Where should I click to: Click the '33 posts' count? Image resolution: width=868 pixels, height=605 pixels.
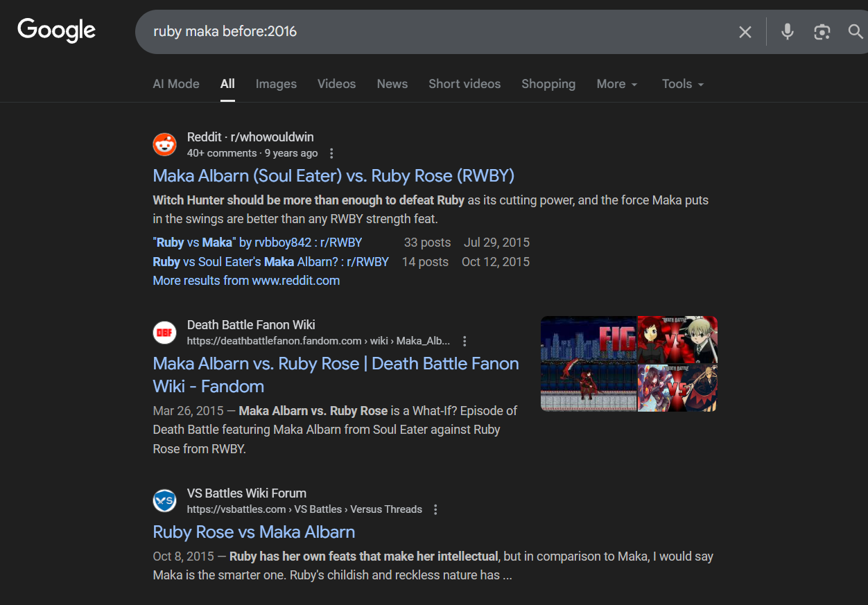coord(428,243)
